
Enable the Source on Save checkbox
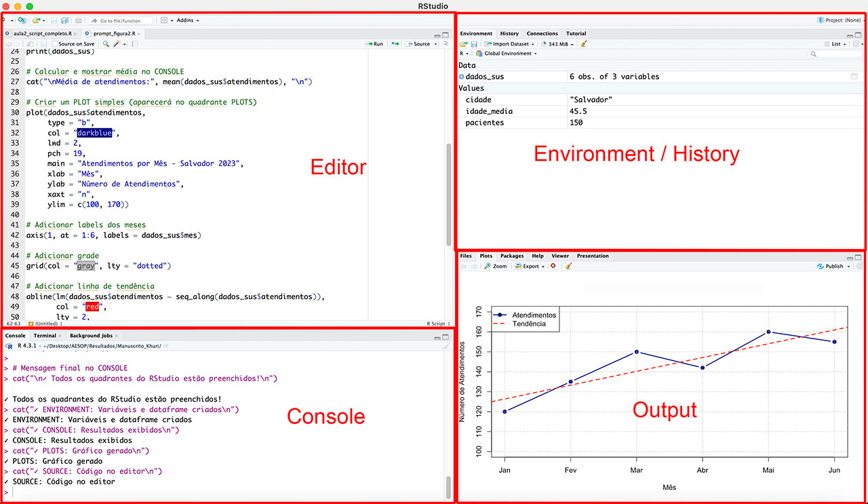point(55,44)
